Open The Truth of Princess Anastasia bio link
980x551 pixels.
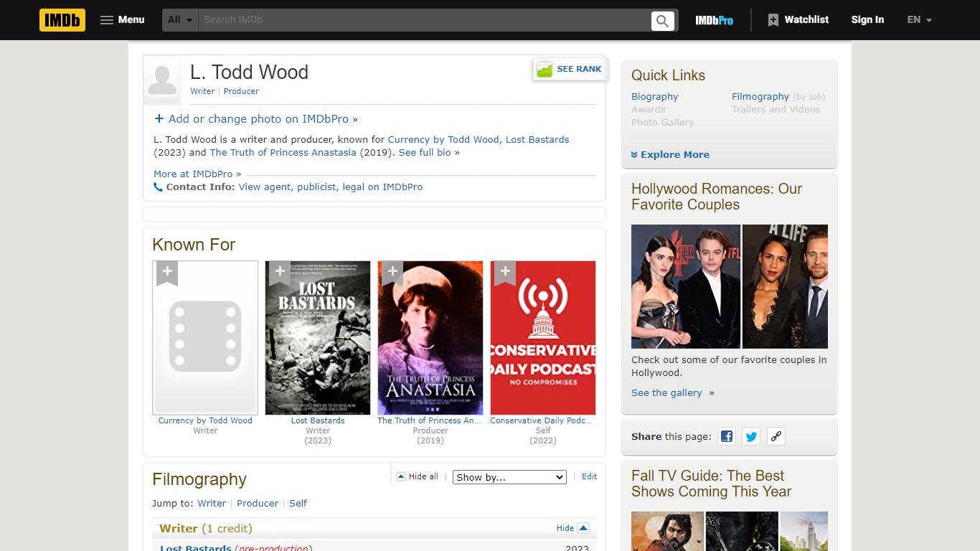click(x=283, y=153)
